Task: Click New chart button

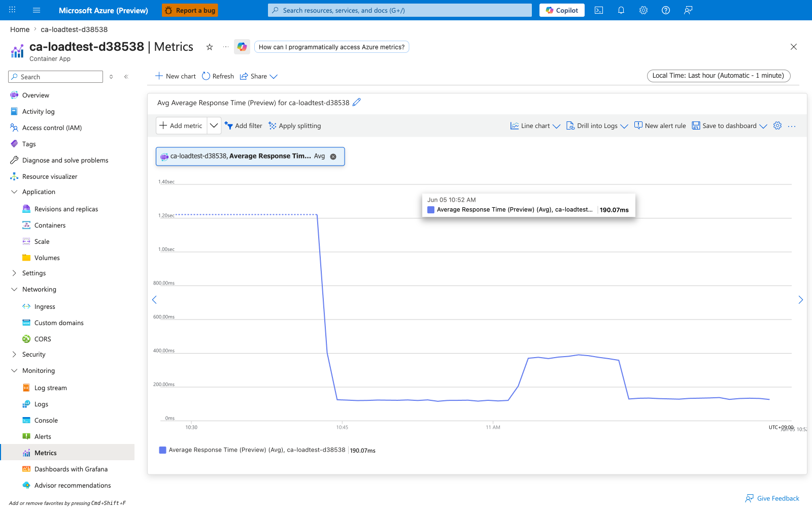Action: (176, 76)
